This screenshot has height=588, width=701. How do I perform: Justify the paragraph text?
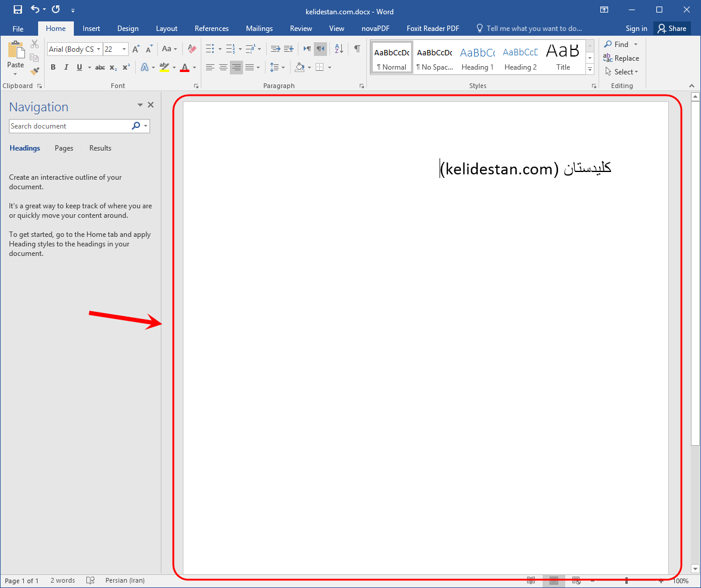250,67
